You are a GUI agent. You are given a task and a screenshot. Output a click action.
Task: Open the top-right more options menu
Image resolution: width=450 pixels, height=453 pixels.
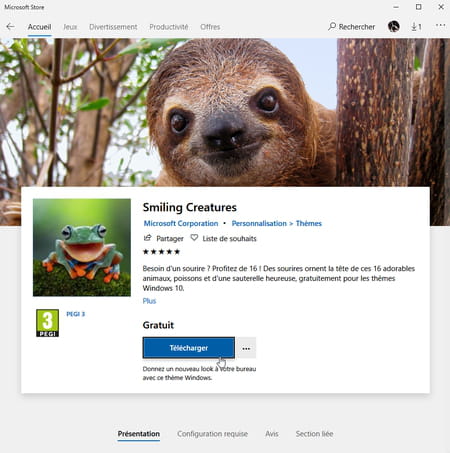(440, 25)
